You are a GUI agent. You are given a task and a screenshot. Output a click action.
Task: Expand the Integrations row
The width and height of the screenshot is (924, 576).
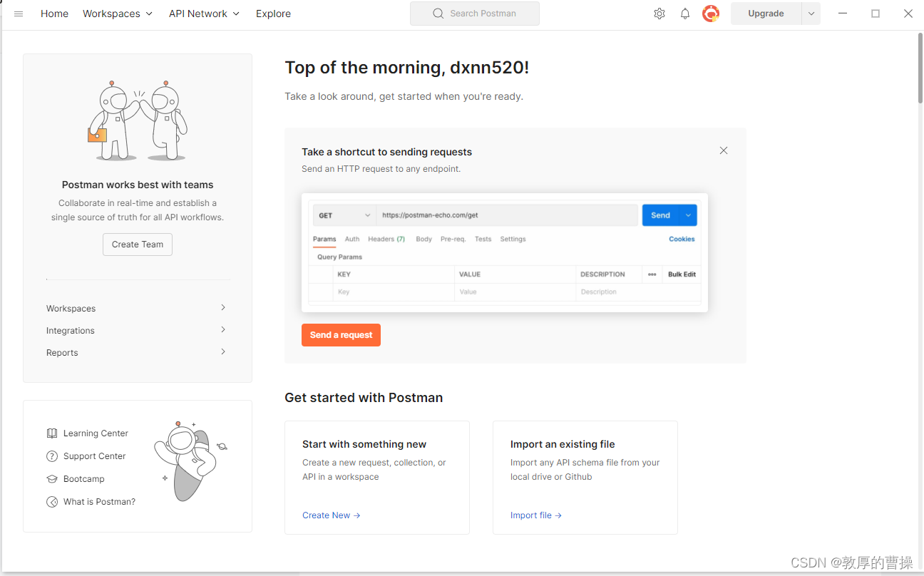(136, 330)
